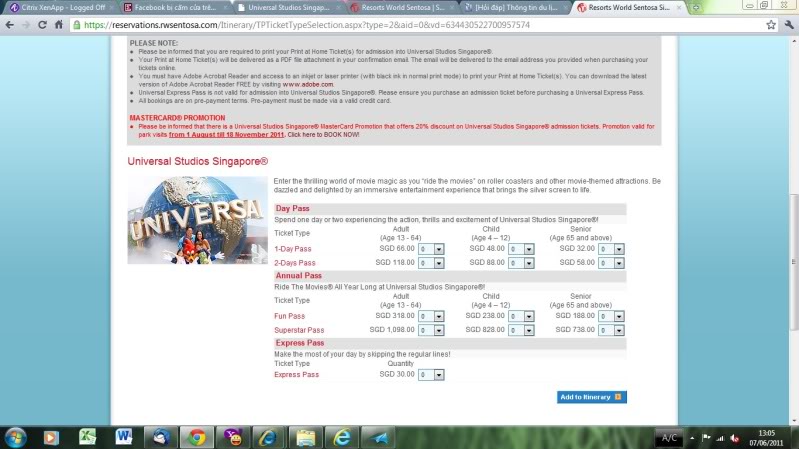Screen dimensions: 799x449
Task: Show hidden system tray icons
Action: click(692, 438)
